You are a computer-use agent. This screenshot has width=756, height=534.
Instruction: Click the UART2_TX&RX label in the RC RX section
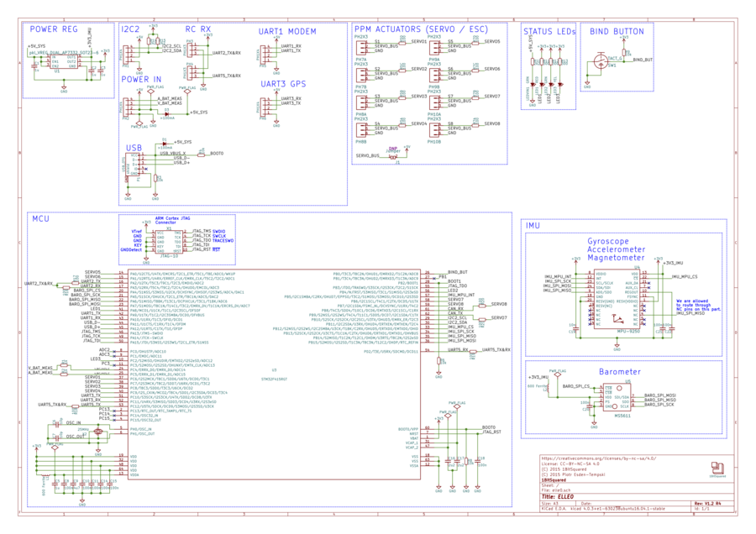click(227, 53)
